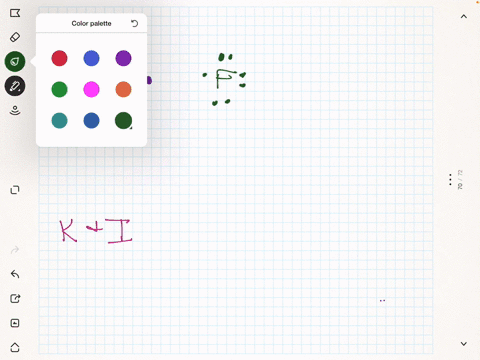The height and width of the screenshot is (360, 480).
Task: Pick the dark green selected swatch
Action: (x=123, y=120)
